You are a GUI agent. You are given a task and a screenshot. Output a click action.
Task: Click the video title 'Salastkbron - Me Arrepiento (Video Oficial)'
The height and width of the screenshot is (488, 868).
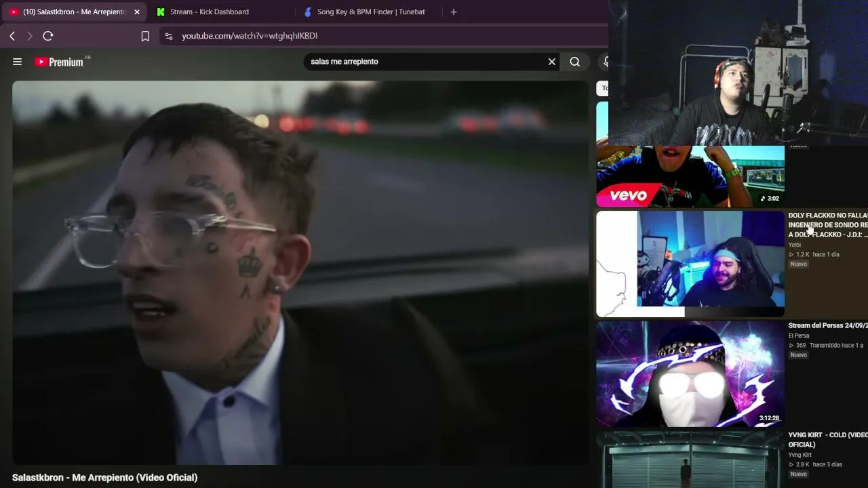pyautogui.click(x=104, y=478)
